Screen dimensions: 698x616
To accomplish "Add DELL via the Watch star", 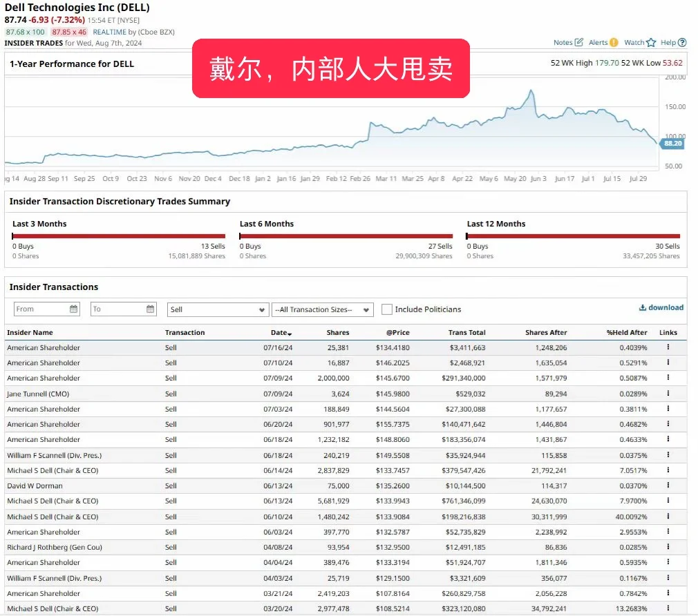I will point(651,42).
